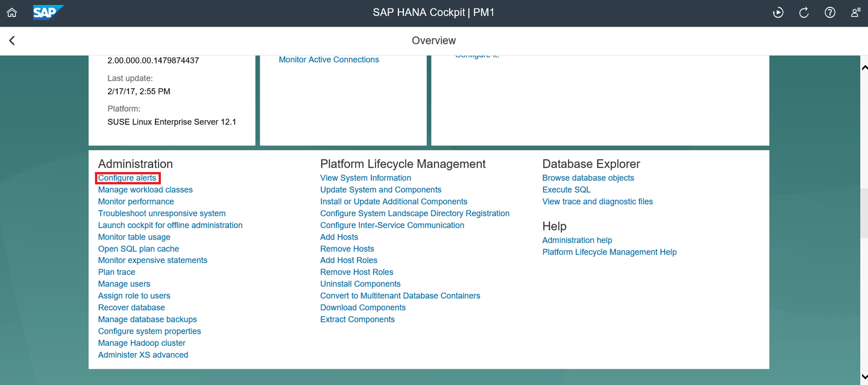Select the Add Hosts link
The width and height of the screenshot is (868, 385).
pos(339,237)
